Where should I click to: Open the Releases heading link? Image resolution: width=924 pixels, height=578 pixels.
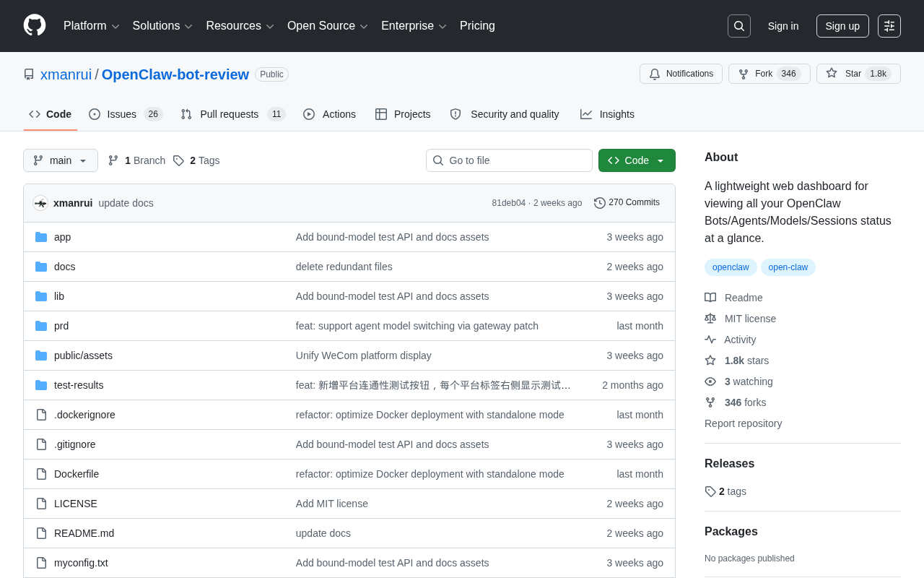(x=729, y=464)
